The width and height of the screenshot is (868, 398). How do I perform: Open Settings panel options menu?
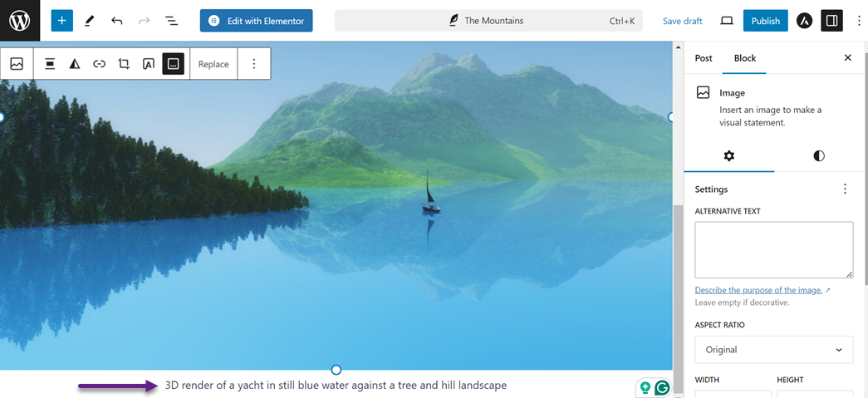point(845,189)
